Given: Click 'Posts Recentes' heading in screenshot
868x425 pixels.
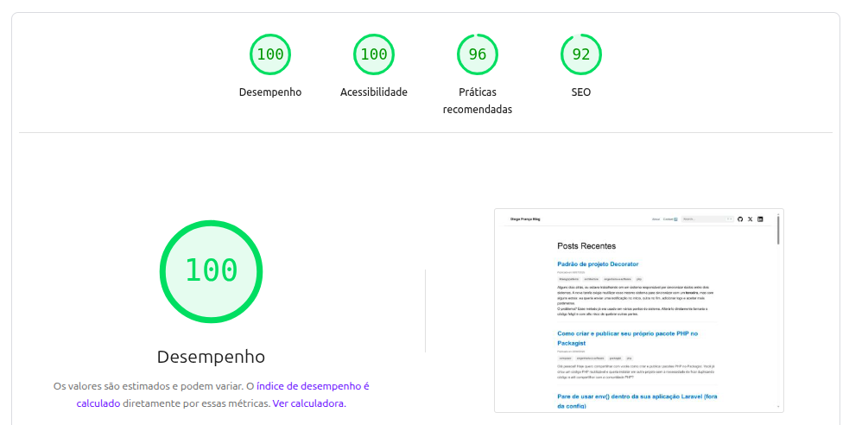Looking at the screenshot, I should 586,245.
